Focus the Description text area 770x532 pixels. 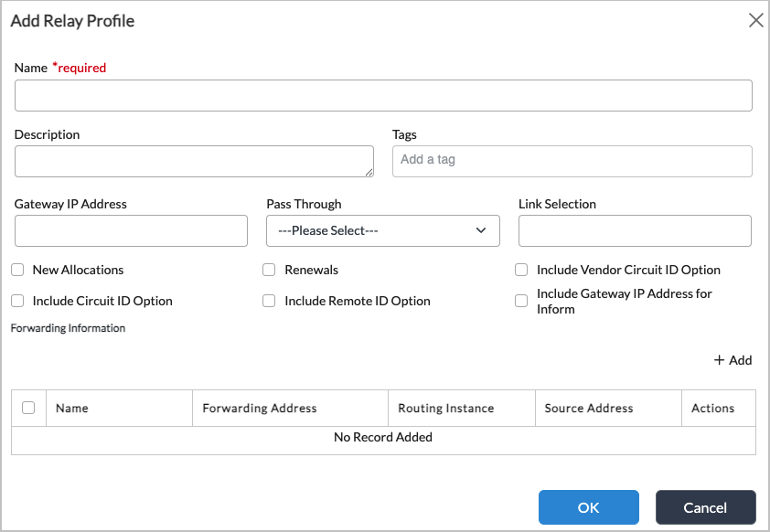pyautogui.click(x=194, y=161)
